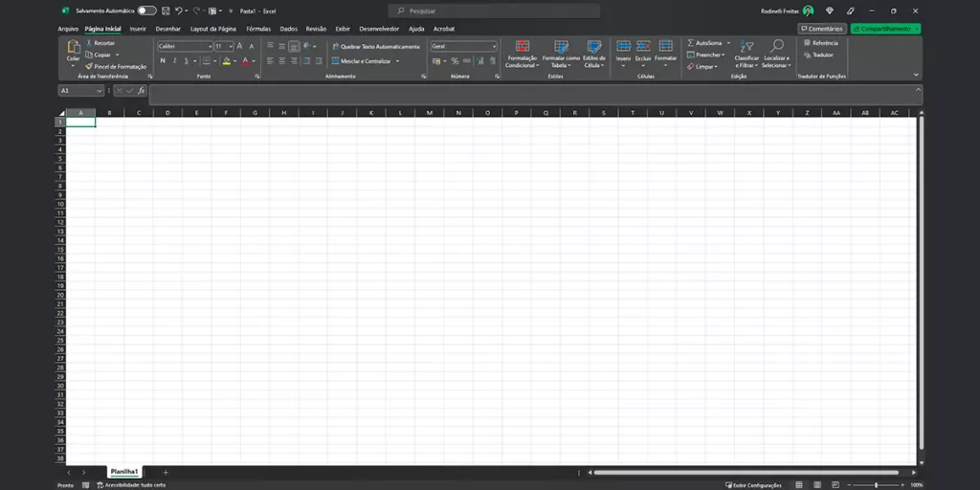Click the text orientation icon

tap(307, 46)
